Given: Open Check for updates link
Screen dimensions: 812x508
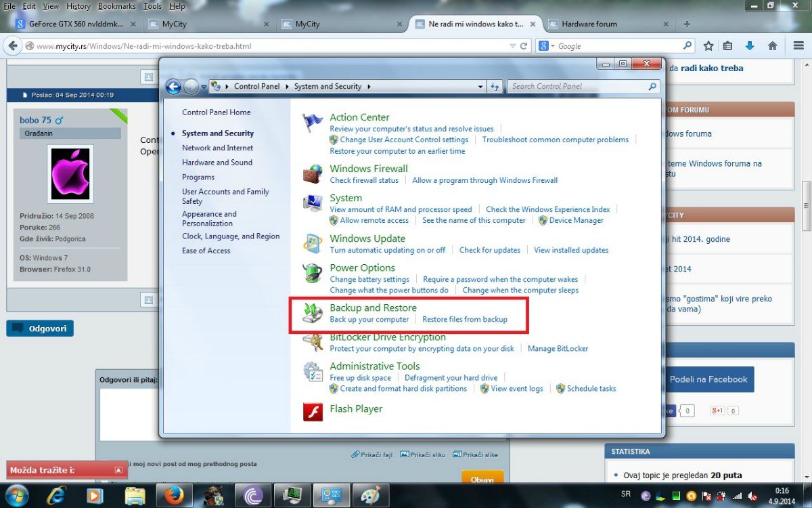Looking at the screenshot, I should (490, 250).
